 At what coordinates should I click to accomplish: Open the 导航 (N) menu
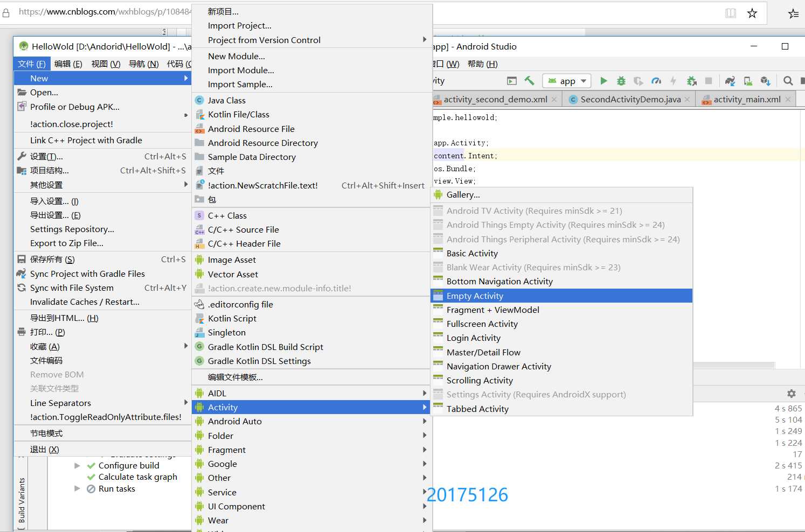pyautogui.click(x=144, y=64)
